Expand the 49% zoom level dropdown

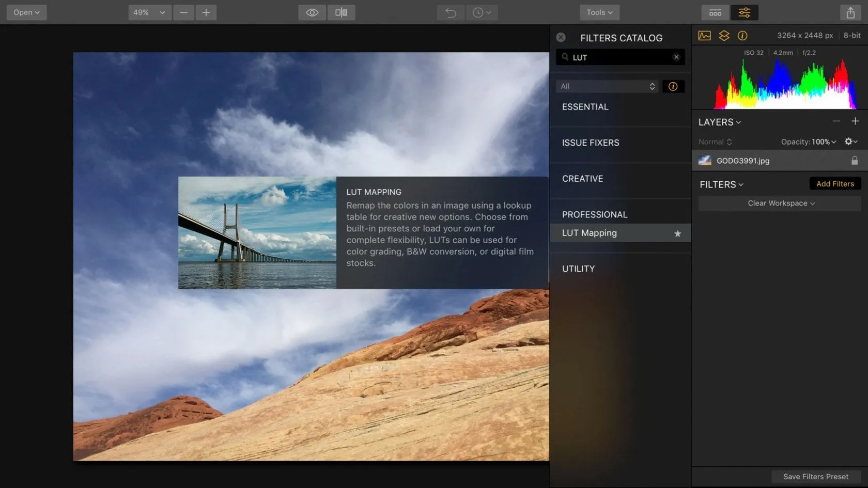tap(149, 12)
